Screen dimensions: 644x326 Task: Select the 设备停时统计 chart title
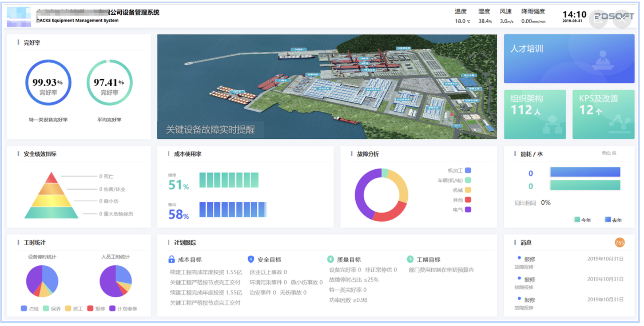[42, 257]
